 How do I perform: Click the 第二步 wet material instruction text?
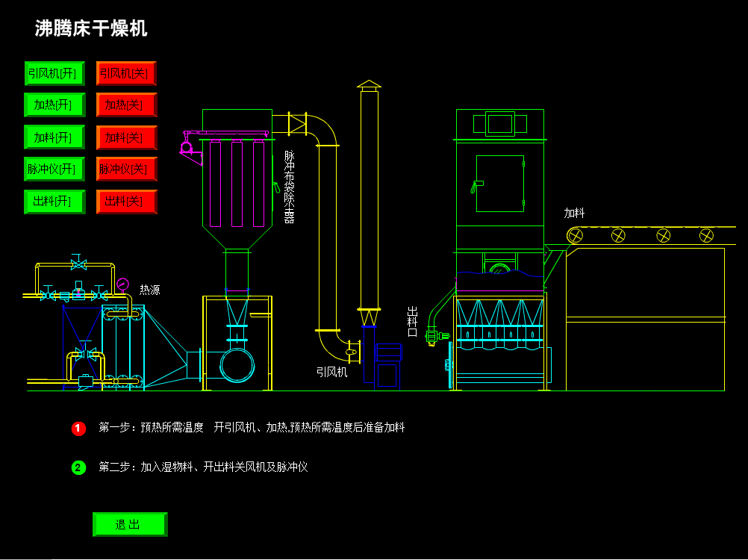(x=203, y=467)
